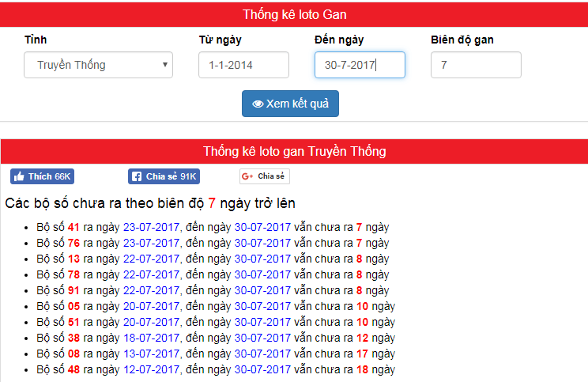Click the Biên độ gan field label
588x382 pixels.
(462, 40)
